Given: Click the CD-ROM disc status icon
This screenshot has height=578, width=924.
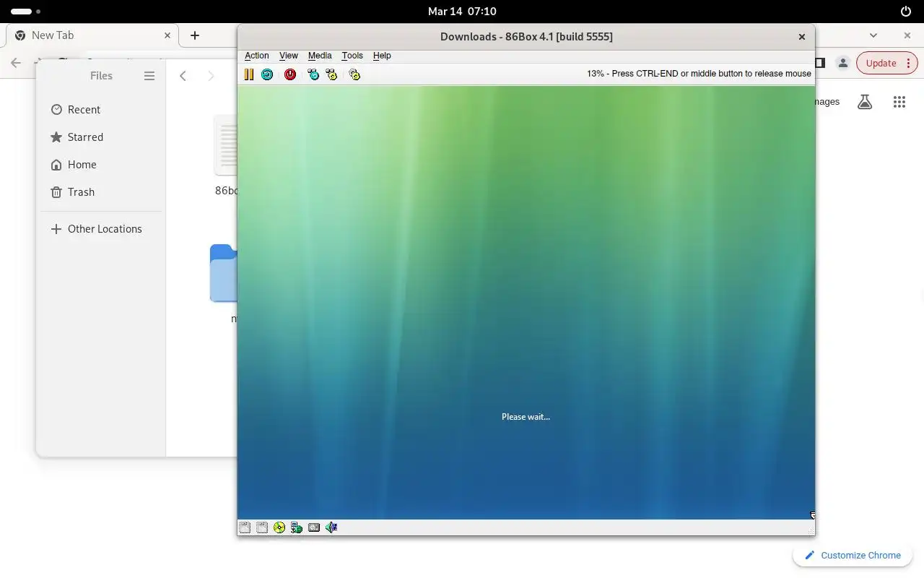Looking at the screenshot, I should [x=279, y=527].
